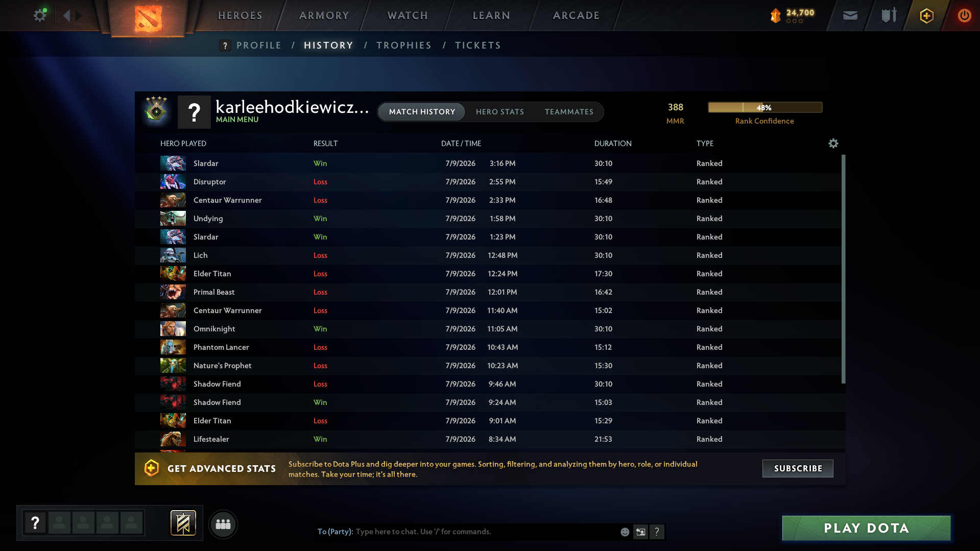The image size is (980, 551).
Task: Click the question mark next to PROFILE
Action: click(x=225, y=45)
